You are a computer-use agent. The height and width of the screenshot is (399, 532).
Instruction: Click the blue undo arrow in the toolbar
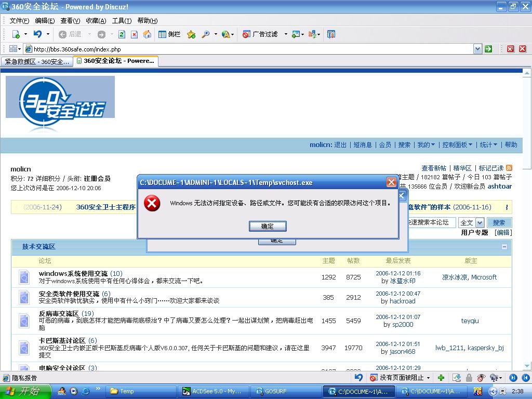pyautogui.click(x=37, y=34)
